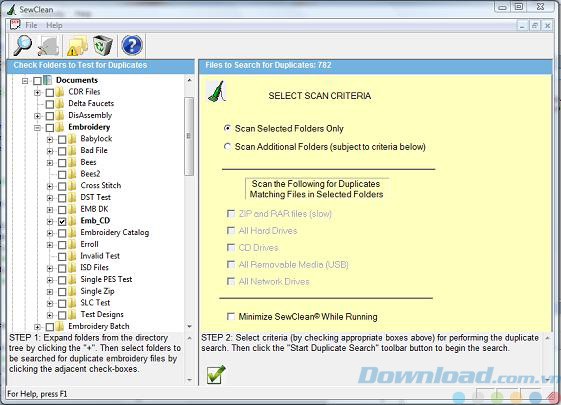Image resolution: width=561 pixels, height=405 pixels.
Task: Tick the All Hard Drives checkbox
Action: click(231, 230)
